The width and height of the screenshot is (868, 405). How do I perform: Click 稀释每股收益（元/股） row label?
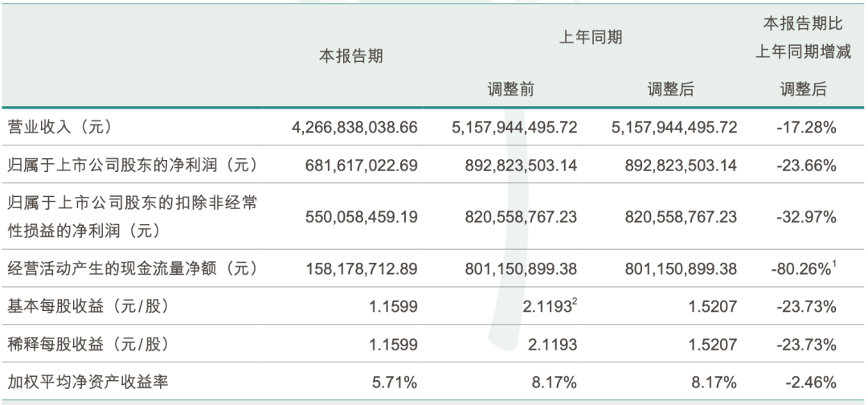[x=88, y=344]
